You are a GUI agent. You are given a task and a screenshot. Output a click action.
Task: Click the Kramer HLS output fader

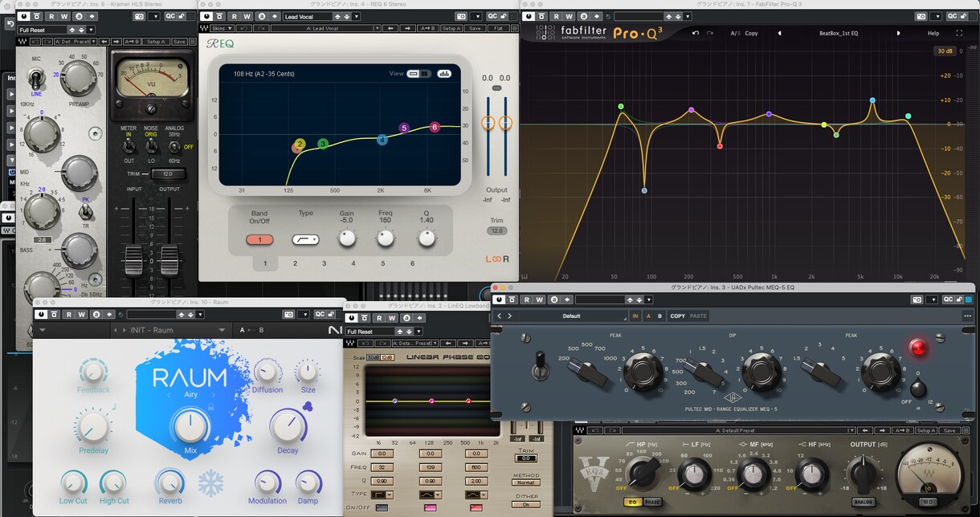tap(169, 258)
